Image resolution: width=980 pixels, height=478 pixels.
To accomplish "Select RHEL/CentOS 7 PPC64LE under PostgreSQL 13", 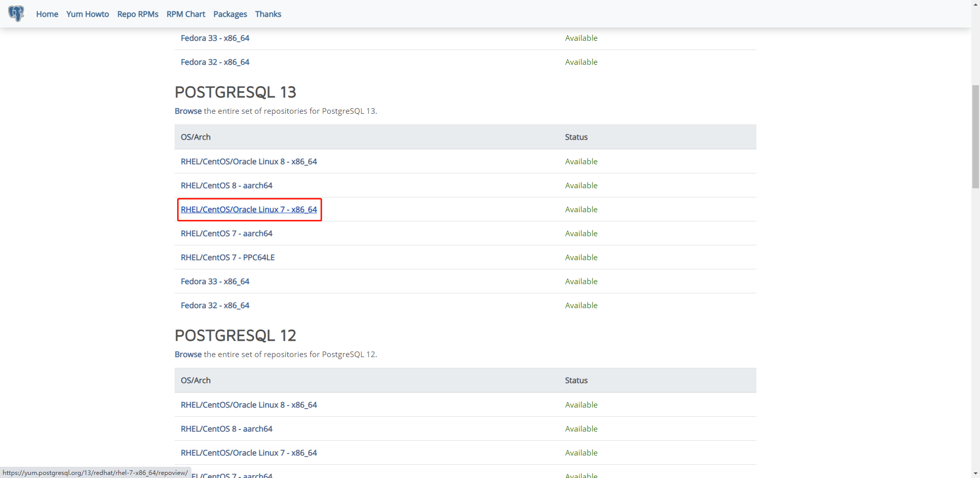I will [228, 257].
